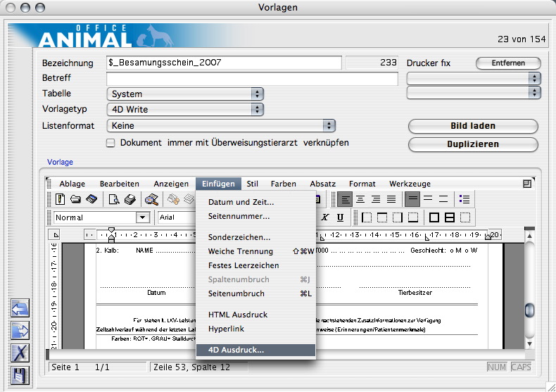
Task: Delete record with the X icon
Action: [x=20, y=353]
